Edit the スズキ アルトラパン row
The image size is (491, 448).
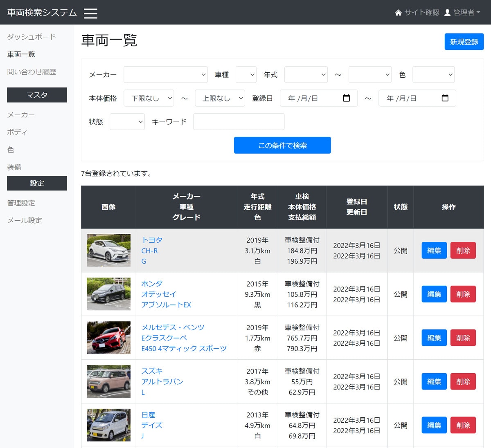(434, 382)
